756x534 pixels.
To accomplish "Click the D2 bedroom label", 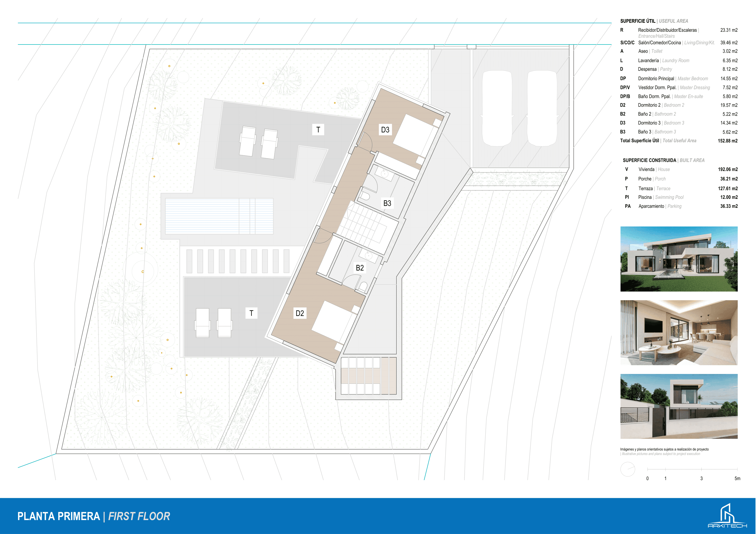I will (300, 313).
